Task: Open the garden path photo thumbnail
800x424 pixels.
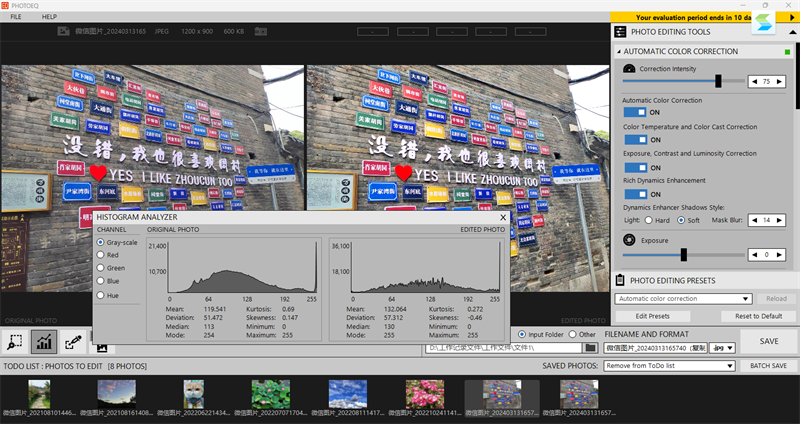Action: (39, 393)
